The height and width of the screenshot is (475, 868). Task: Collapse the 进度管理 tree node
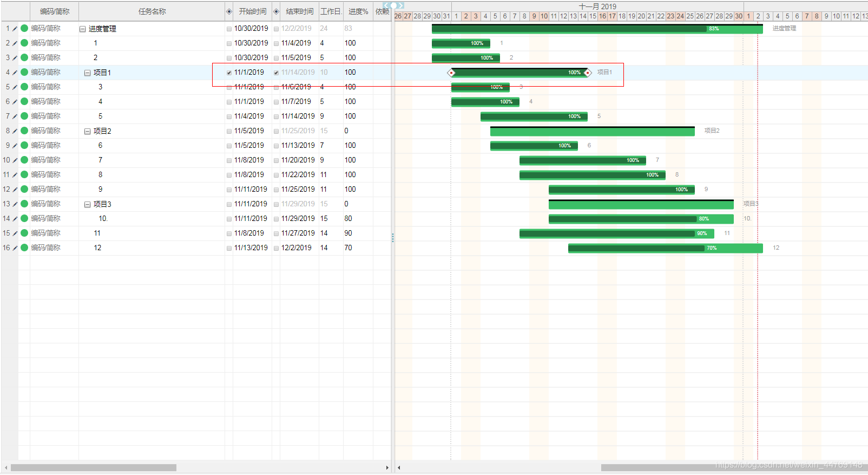[x=82, y=29]
